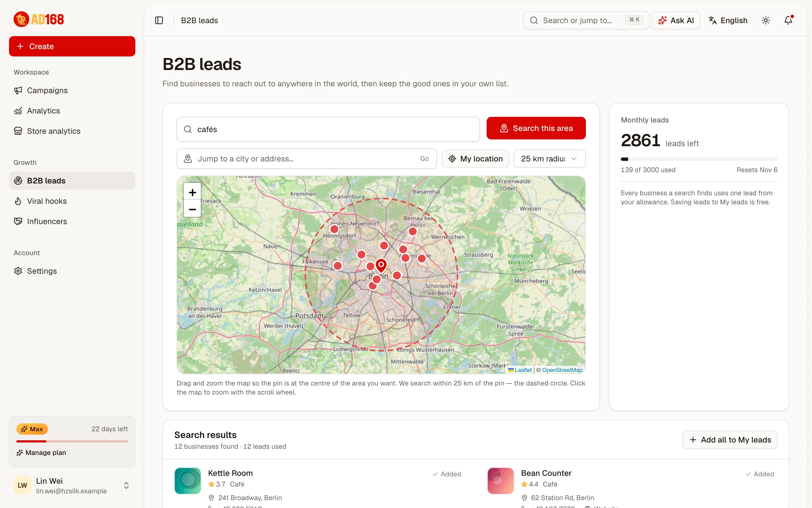This screenshot has height=508, width=812.
Task: Toggle the sidebar panel icon
Action: [159, 21]
